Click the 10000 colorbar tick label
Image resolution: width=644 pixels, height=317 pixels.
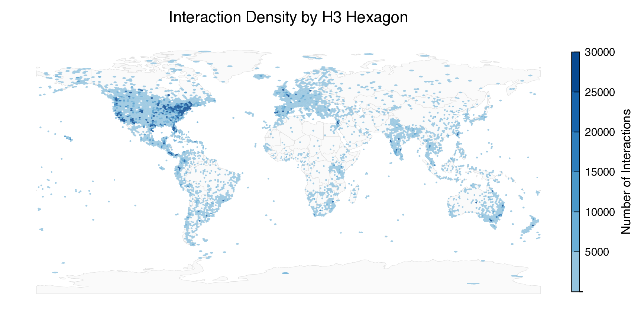coord(599,212)
